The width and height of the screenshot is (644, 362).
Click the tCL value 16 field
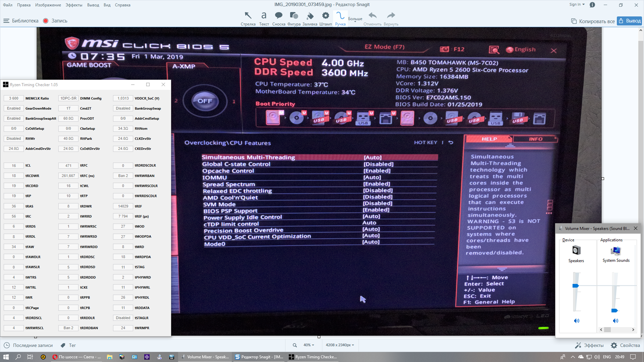tap(14, 165)
